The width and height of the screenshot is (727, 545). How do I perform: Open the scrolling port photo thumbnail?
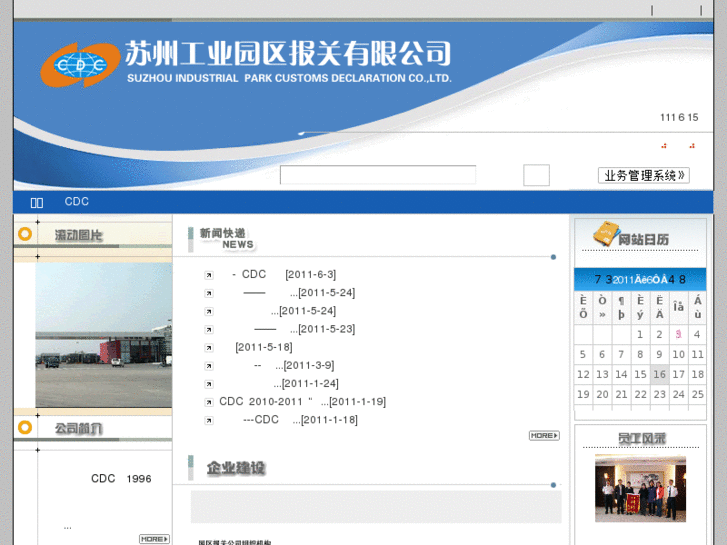[103, 335]
